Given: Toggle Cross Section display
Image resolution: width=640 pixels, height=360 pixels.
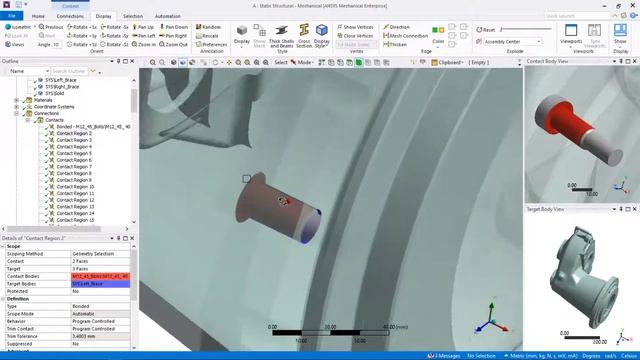Looking at the screenshot, I should [x=304, y=36].
